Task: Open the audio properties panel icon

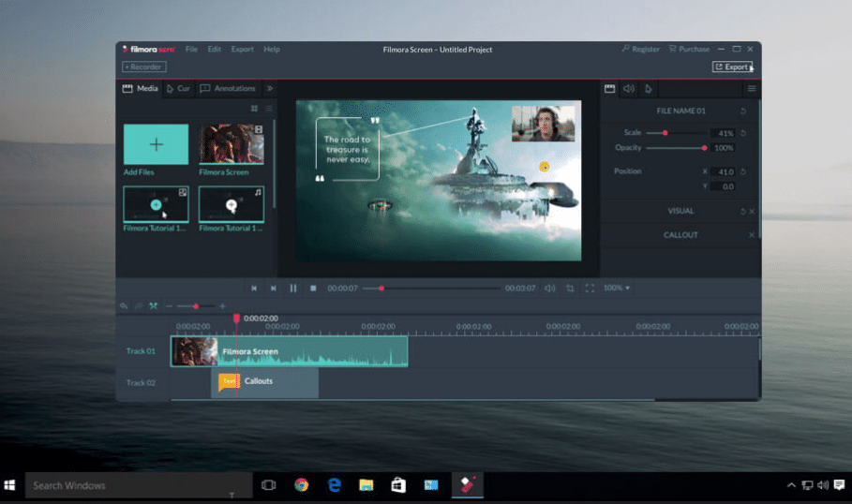Action: [x=629, y=88]
